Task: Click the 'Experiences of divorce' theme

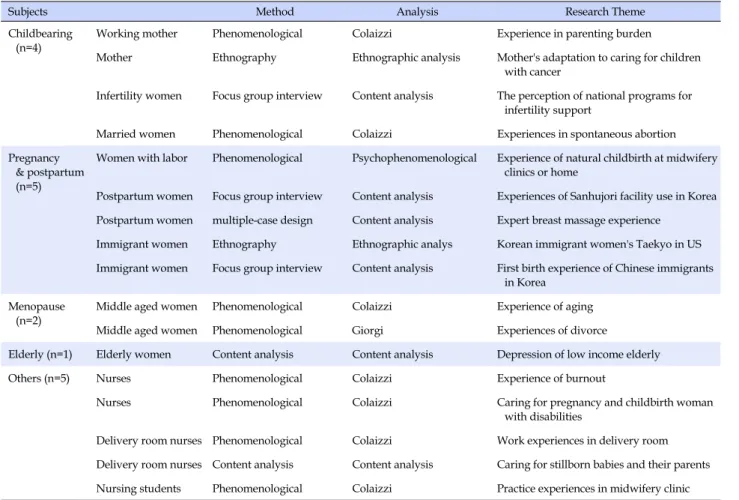Action: [x=552, y=330]
